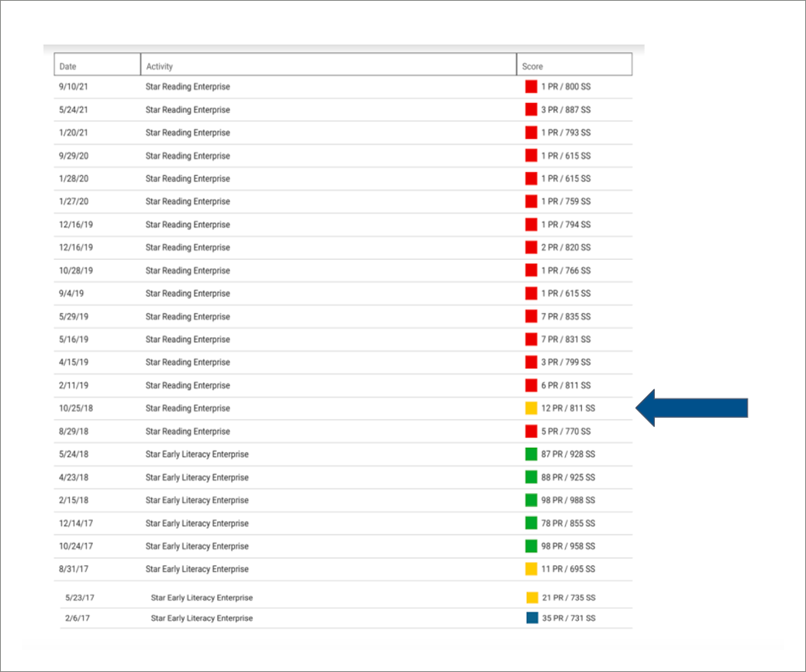Image resolution: width=806 pixels, height=672 pixels.
Task: Click the yellow swatch beside 11 PR / 695 SS
Action: 531,569
